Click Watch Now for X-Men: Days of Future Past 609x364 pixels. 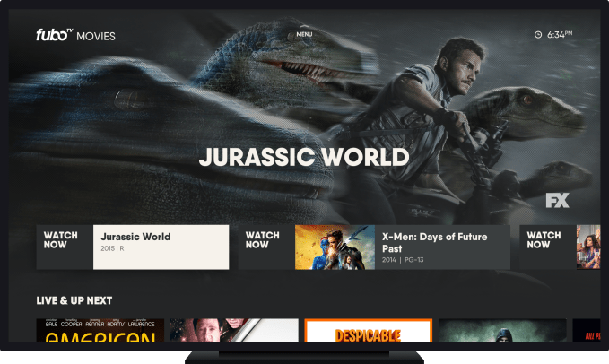266,247
